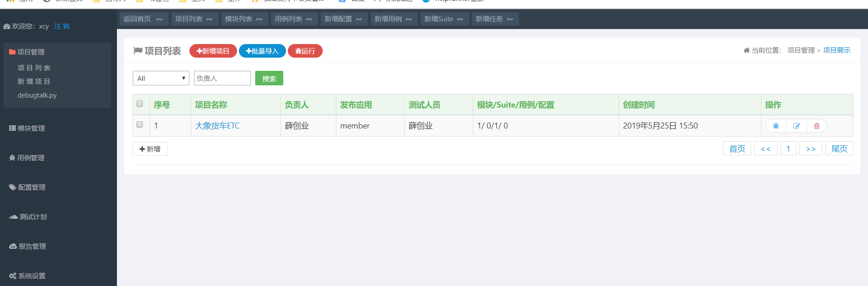Image resolution: width=868 pixels, height=286 pixels.
Task: Open the 新增用例 top tab
Action: pos(394,19)
